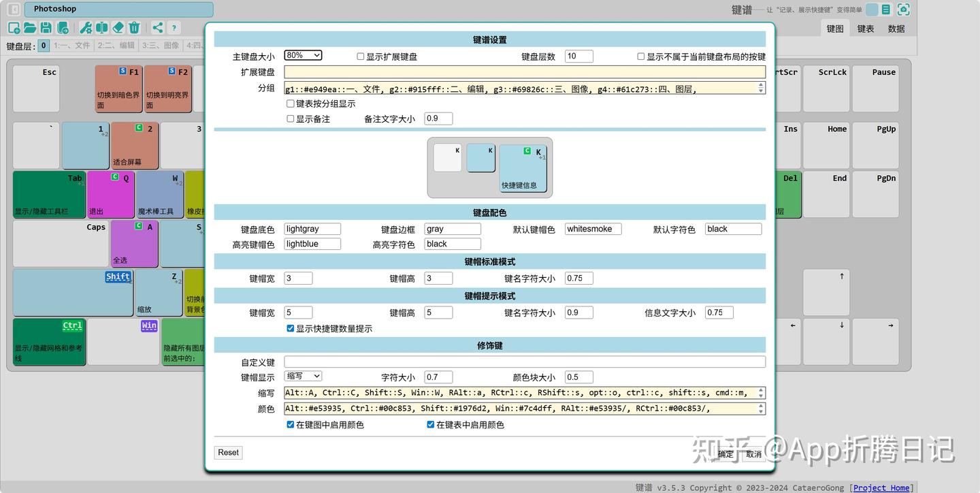Save the current keyboard layout
The image size is (980, 493).
click(46, 27)
